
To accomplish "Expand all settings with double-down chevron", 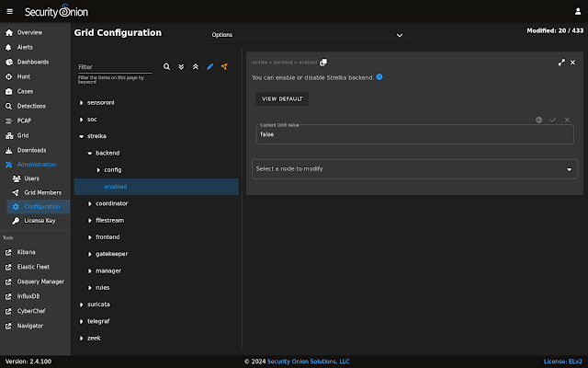I will [x=181, y=67].
